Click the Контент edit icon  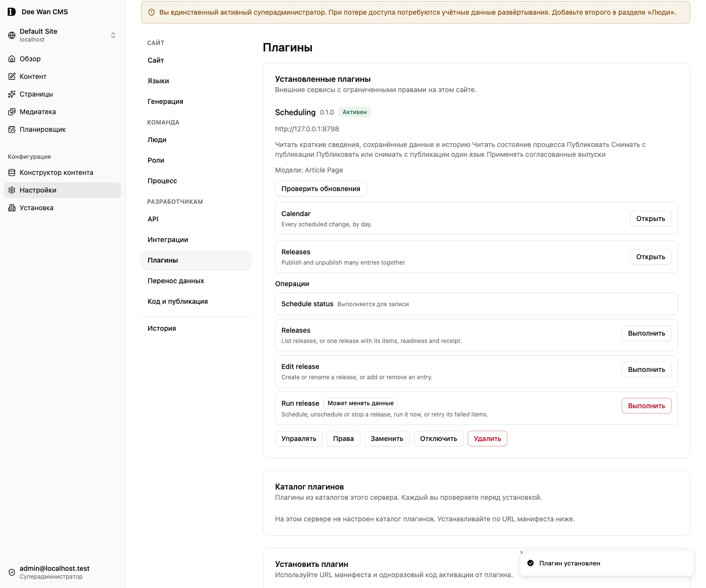tap(12, 76)
